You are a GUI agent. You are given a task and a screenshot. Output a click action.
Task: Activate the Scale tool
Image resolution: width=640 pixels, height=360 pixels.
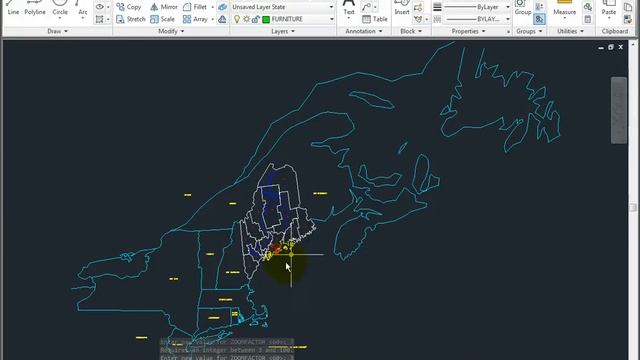click(x=162, y=19)
